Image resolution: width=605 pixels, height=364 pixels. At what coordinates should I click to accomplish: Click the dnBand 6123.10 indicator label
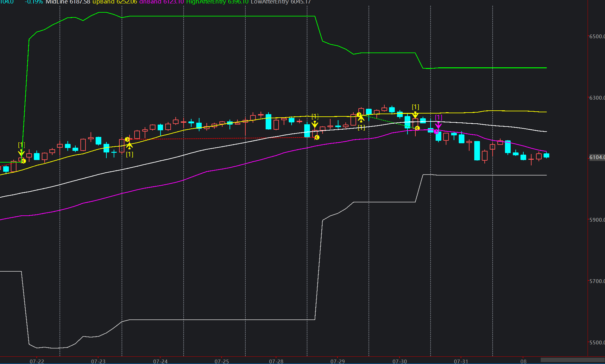161,2
